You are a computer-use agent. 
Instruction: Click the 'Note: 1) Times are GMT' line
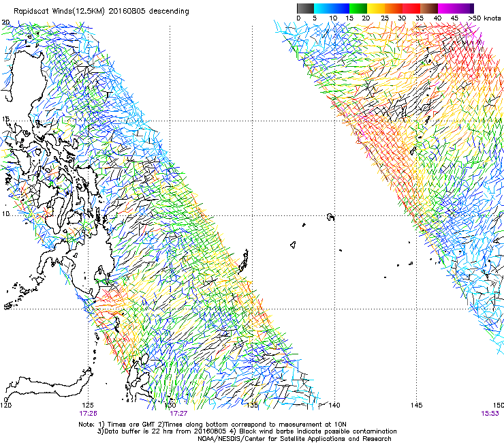(x=212, y=425)
